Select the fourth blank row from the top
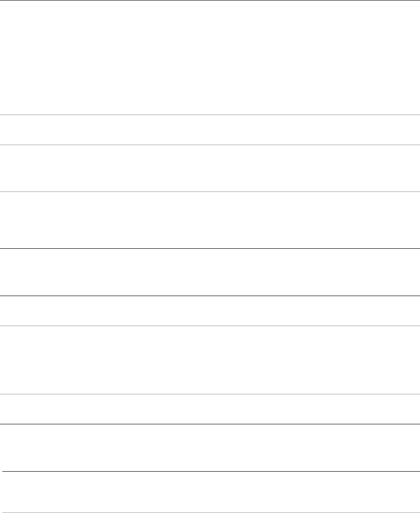Image resolution: width=420 pixels, height=513 pixels. [210, 220]
